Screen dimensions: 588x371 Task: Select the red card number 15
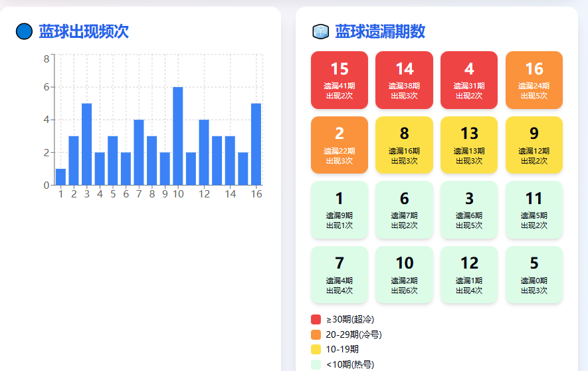339,80
